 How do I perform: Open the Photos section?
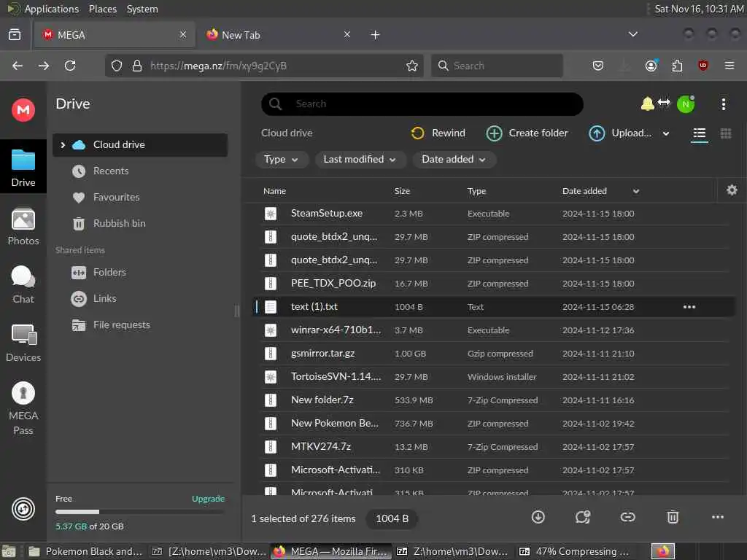click(x=23, y=227)
